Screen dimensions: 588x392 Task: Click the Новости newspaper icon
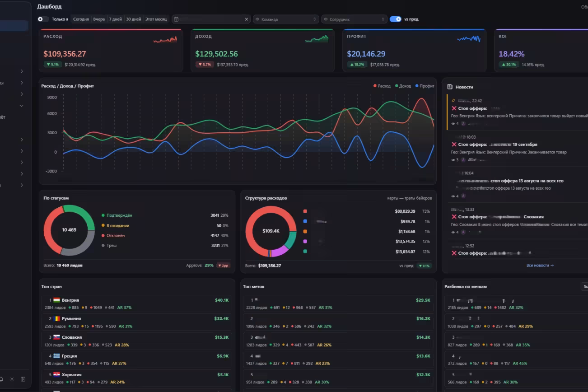(x=450, y=87)
